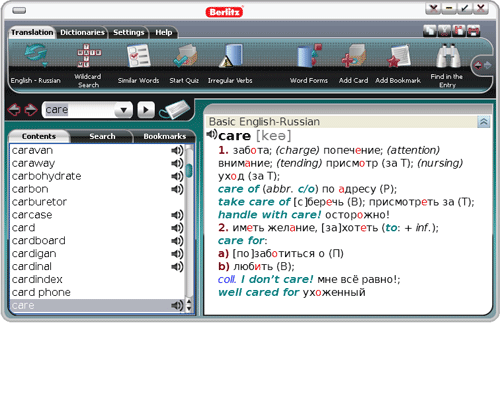Click the word list scrollbar thumb

tap(189, 171)
